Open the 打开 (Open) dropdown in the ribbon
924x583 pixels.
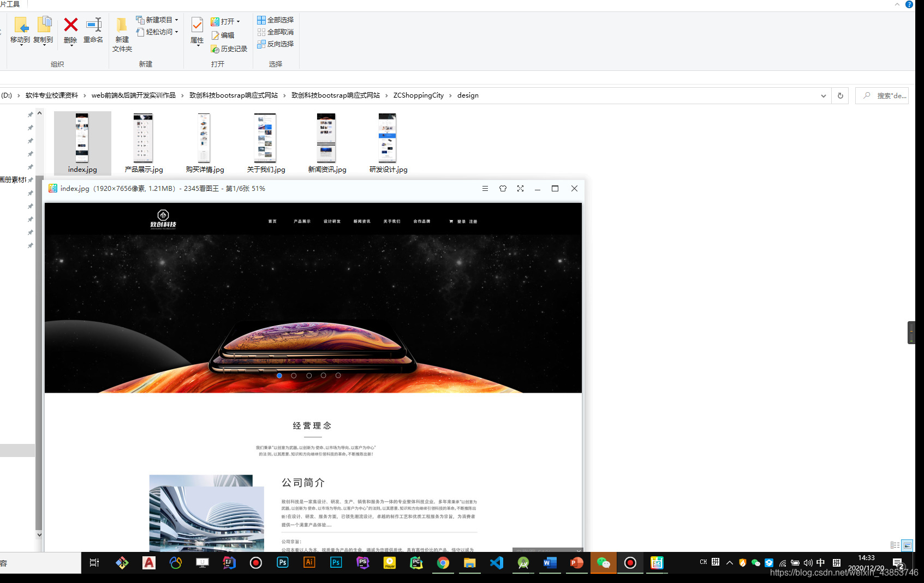point(237,22)
